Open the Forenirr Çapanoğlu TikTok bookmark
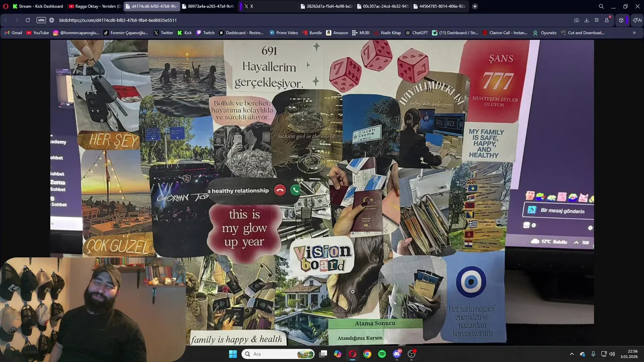The image size is (644, 362). click(126, 33)
